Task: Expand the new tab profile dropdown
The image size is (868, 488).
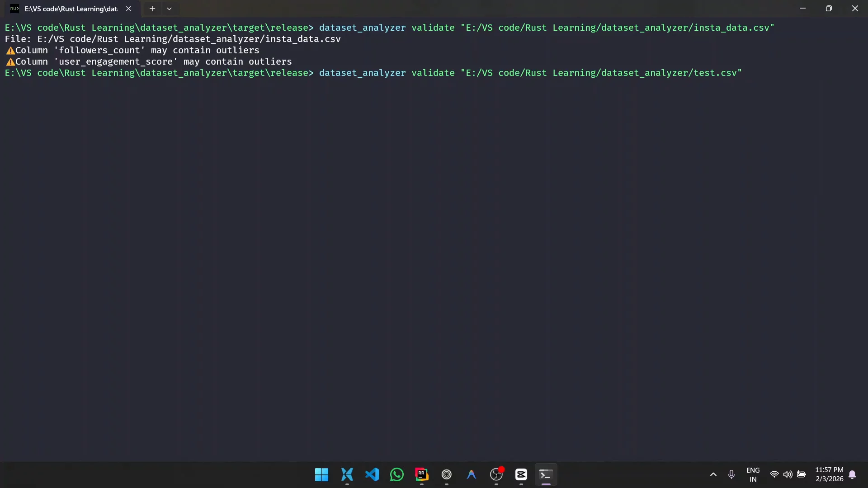Action: 169,9
